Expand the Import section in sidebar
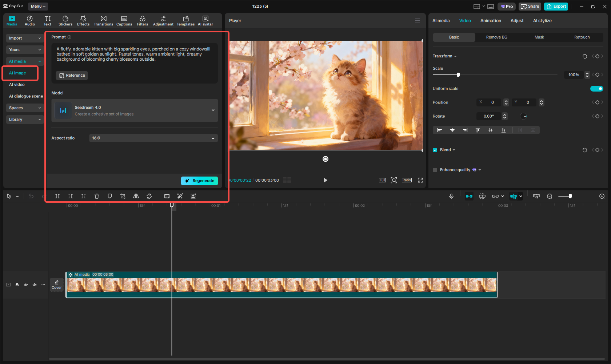 coord(25,38)
